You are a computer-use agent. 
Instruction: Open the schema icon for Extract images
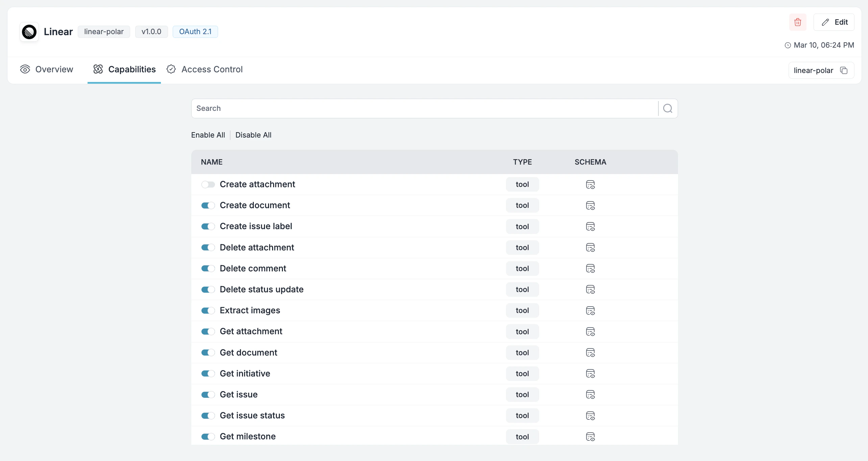point(590,310)
